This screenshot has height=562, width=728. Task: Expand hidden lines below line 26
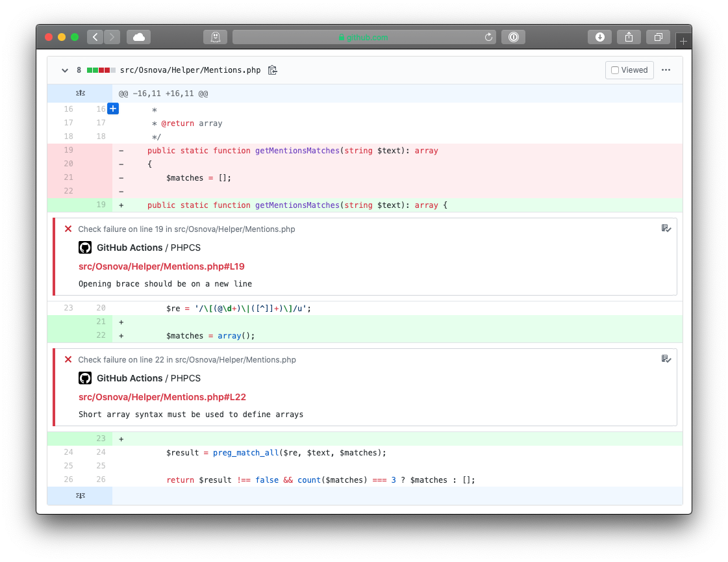click(81, 496)
